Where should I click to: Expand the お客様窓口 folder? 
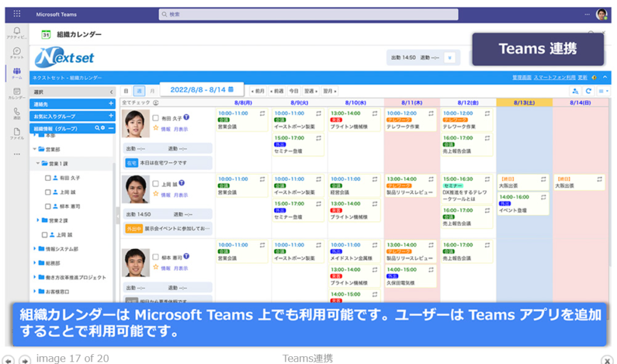pyautogui.click(x=34, y=291)
